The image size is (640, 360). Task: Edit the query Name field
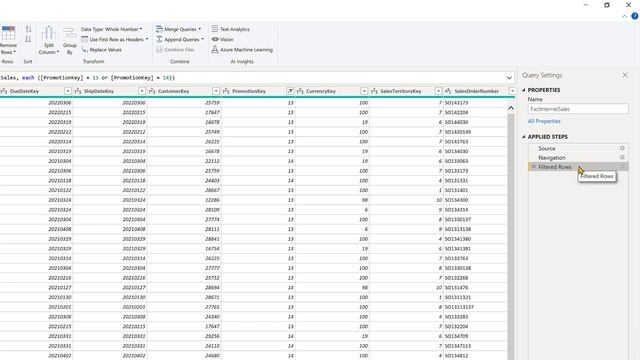click(x=578, y=109)
